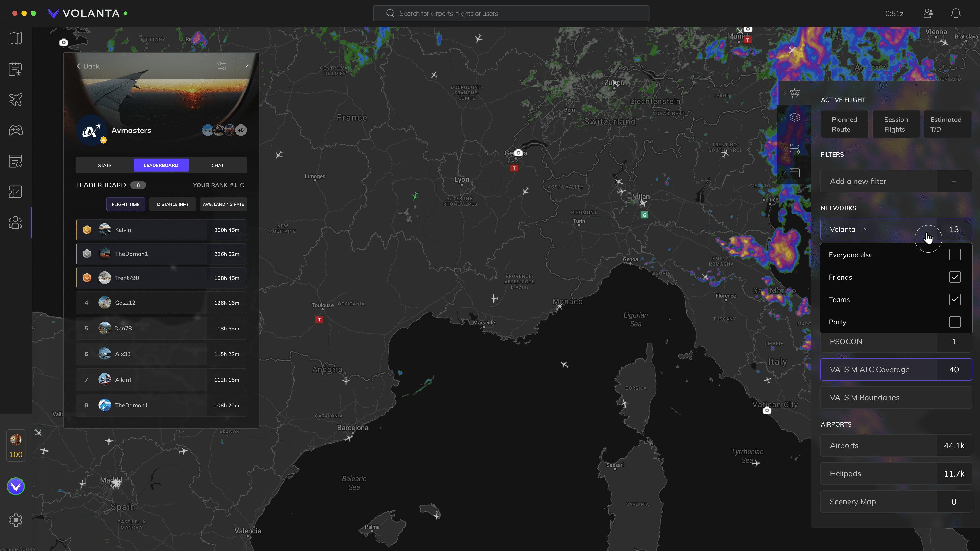Collapse the Volanta network dropdown

click(x=864, y=229)
